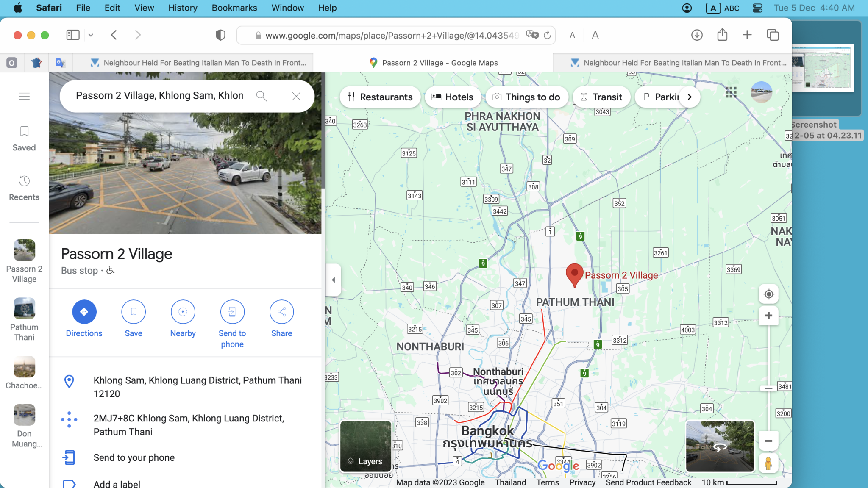Open macOS Control Center

[x=757, y=8]
